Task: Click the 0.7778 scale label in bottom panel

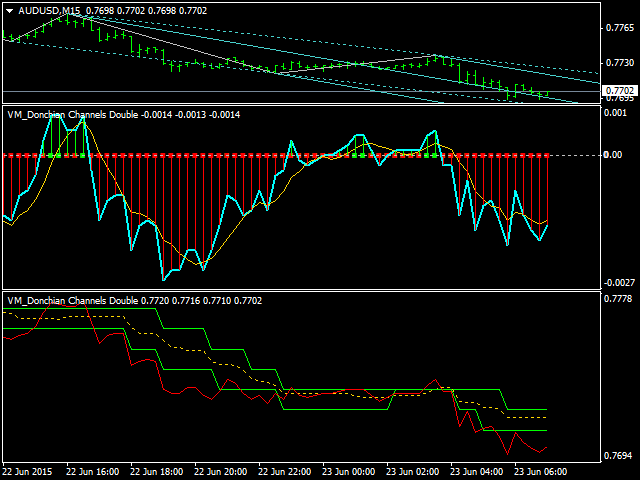Action: coord(618,299)
